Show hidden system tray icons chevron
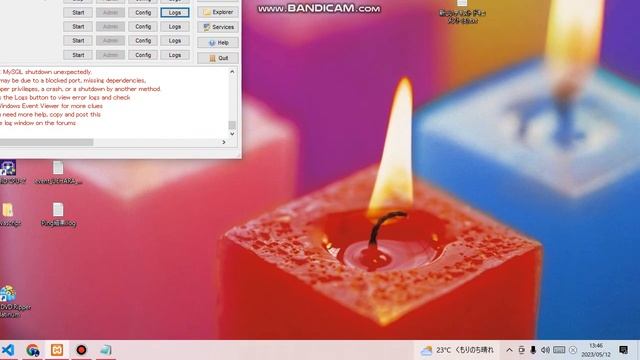Image resolution: width=640 pixels, height=360 pixels. click(x=509, y=350)
